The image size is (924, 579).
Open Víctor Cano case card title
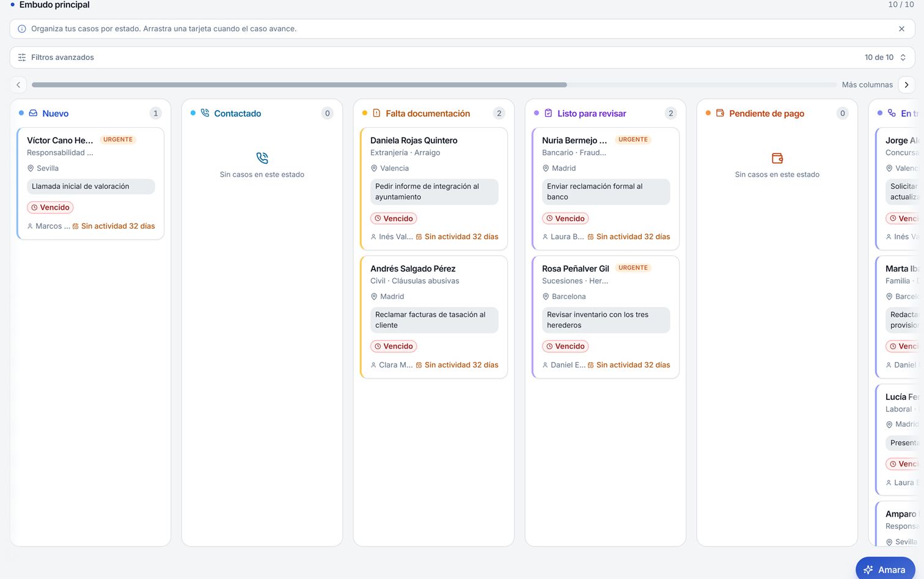coord(60,141)
